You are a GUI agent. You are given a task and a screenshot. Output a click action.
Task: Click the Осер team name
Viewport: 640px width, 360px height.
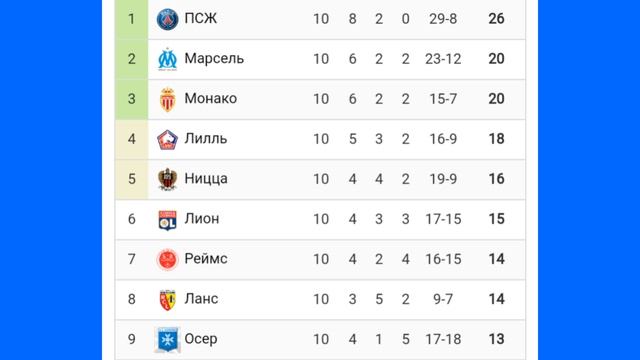coord(201,339)
